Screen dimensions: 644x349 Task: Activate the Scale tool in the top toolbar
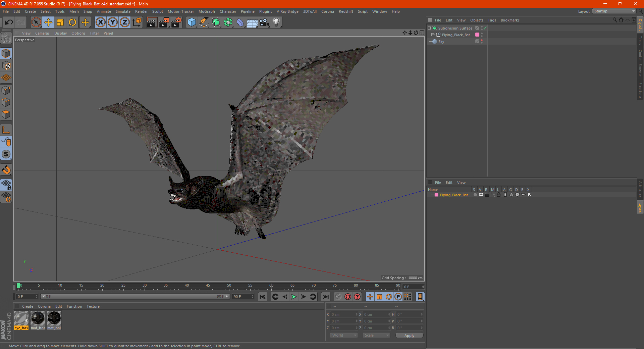click(x=60, y=22)
